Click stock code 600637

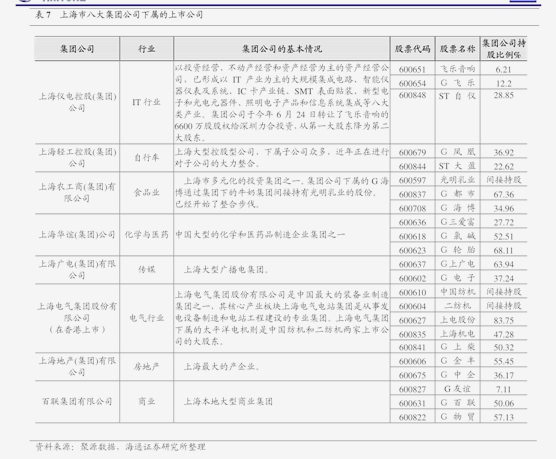click(412, 264)
